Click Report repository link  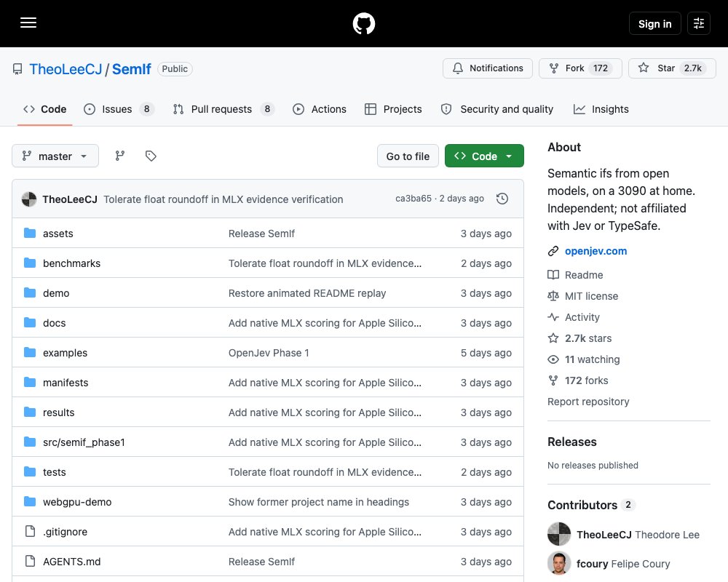click(588, 402)
